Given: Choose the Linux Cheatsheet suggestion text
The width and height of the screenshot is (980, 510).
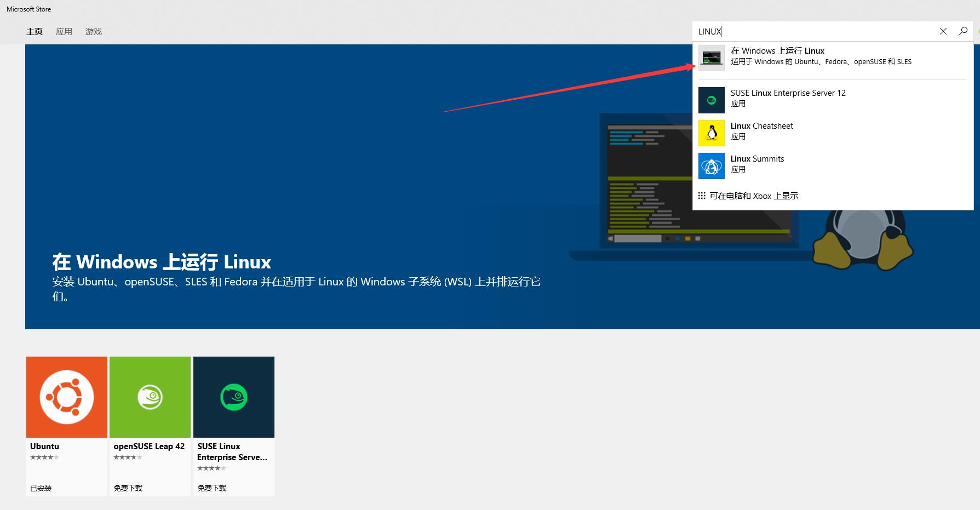Looking at the screenshot, I should pos(762,126).
